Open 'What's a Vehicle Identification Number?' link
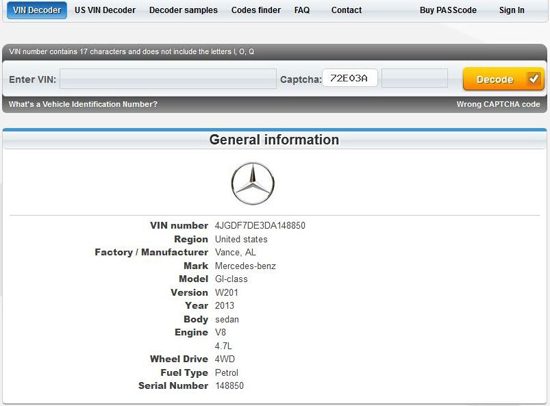This screenshot has width=550, height=406. coord(83,104)
